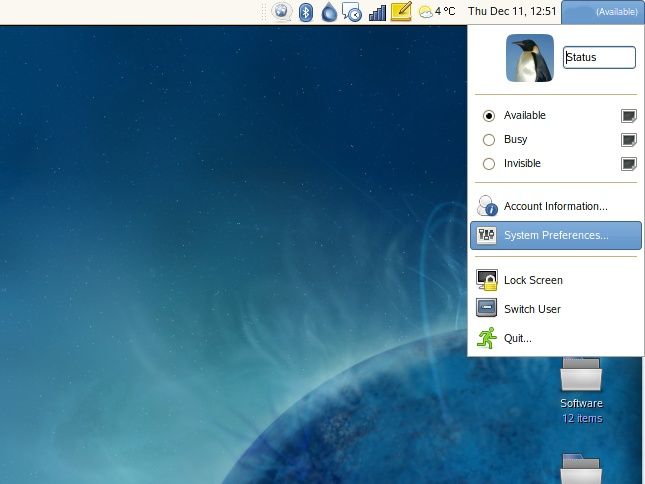Open System Preferences menu entry
The height and width of the screenshot is (484, 645).
(x=555, y=235)
